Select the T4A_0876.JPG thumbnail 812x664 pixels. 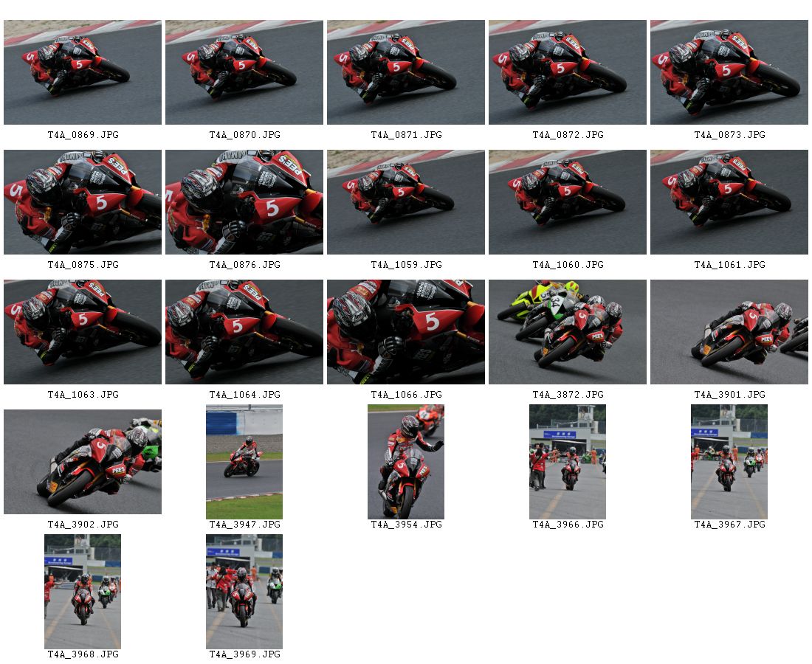[x=244, y=202]
